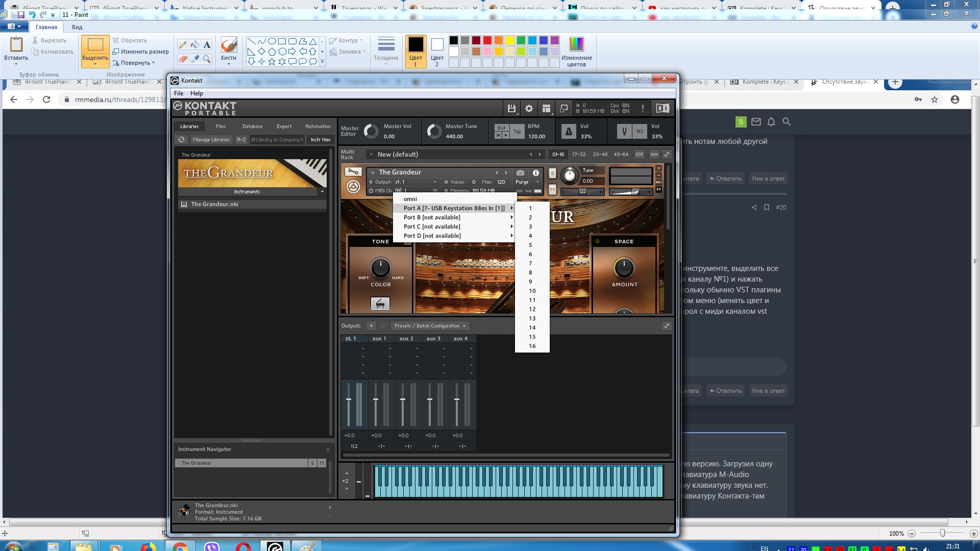
Task: Toggle the metronome icon
Action: coord(568,132)
